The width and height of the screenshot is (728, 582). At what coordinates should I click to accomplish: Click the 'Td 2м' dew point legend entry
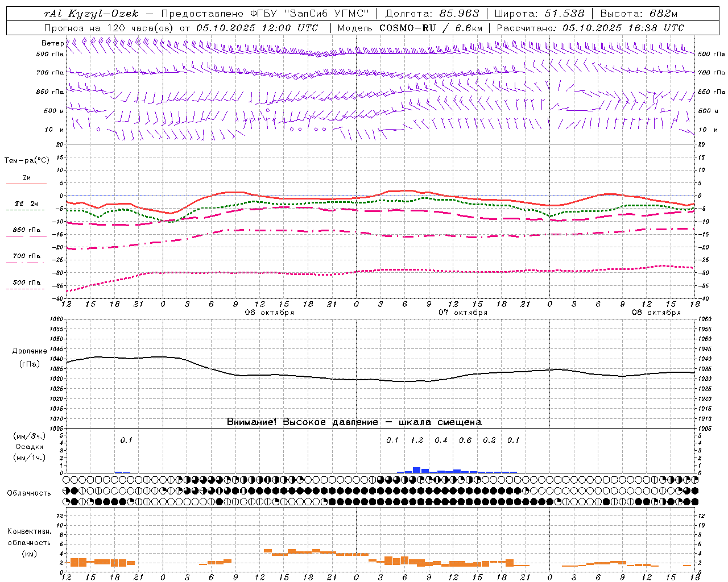pos(26,206)
